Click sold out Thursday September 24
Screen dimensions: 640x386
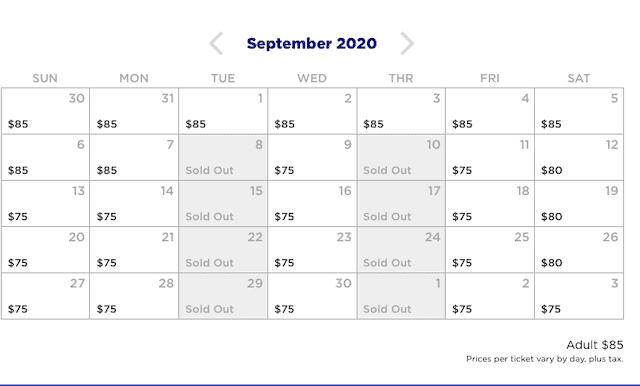401,250
